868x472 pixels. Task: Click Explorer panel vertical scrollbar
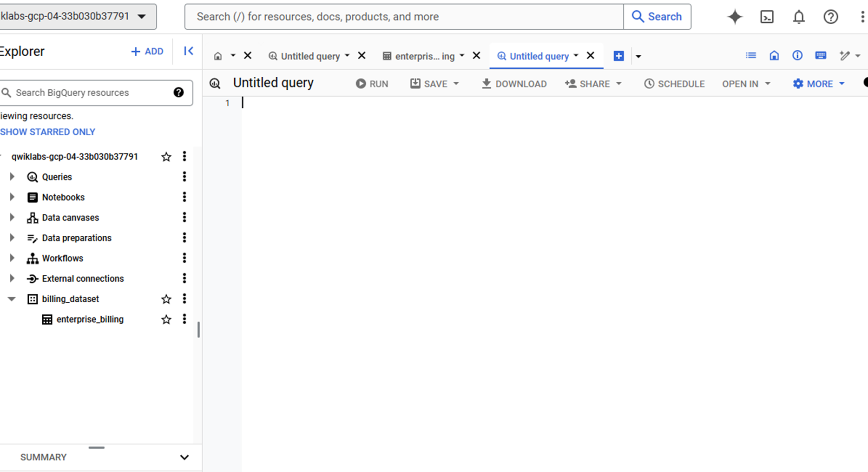[198, 330]
